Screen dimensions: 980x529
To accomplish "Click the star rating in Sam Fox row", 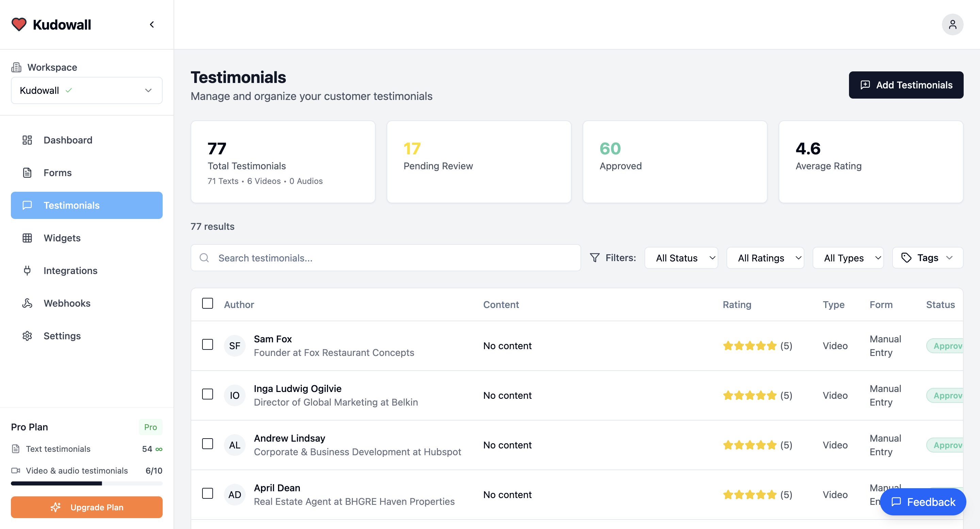I will point(749,346).
